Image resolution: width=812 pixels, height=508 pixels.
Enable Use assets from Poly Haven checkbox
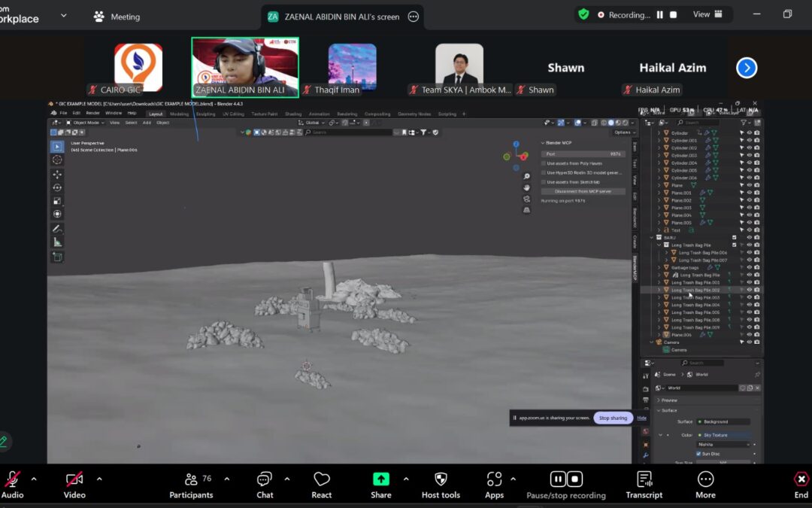tap(544, 163)
